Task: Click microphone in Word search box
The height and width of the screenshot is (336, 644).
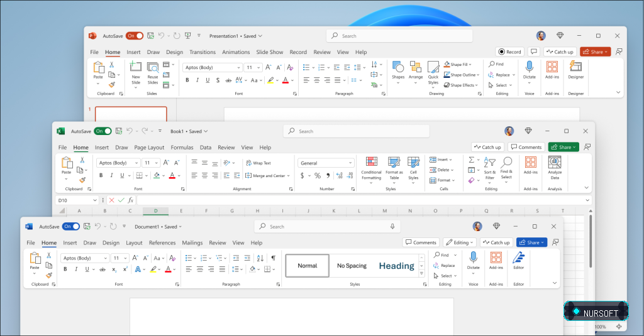Action: pos(392,227)
